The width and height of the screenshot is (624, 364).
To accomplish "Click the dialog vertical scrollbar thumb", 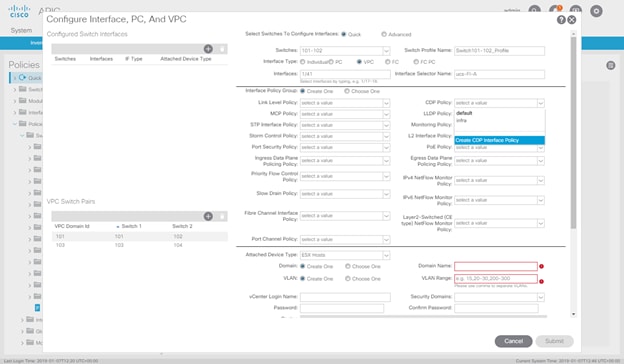I will (573, 133).
